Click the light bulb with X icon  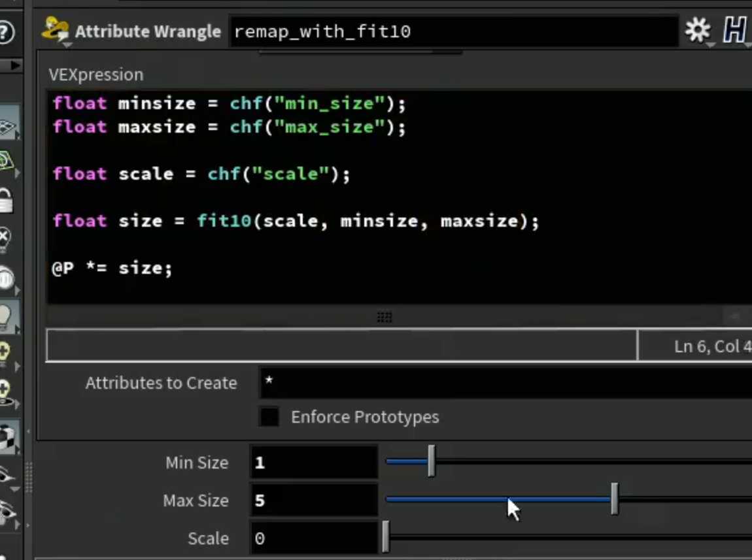coord(5,238)
